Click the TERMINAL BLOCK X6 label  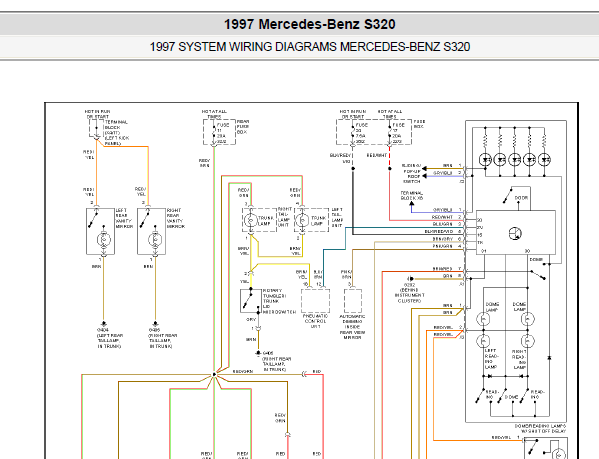(x=411, y=196)
